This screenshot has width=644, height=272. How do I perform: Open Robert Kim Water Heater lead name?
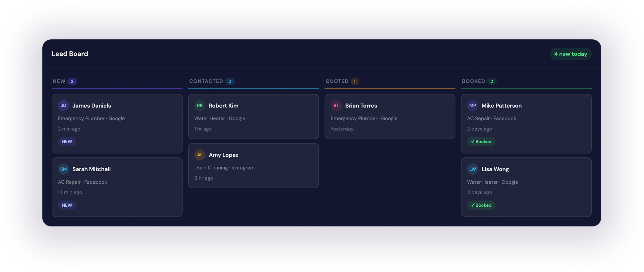(223, 106)
